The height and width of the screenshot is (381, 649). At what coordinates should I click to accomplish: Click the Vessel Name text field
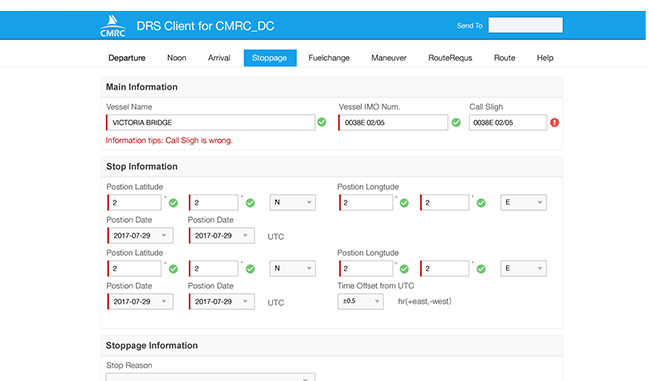click(x=211, y=122)
